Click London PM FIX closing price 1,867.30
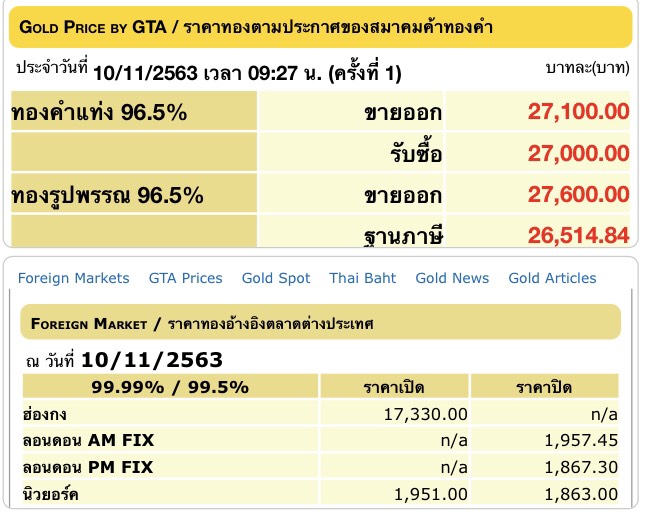This screenshot has width=657, height=522. (581, 467)
